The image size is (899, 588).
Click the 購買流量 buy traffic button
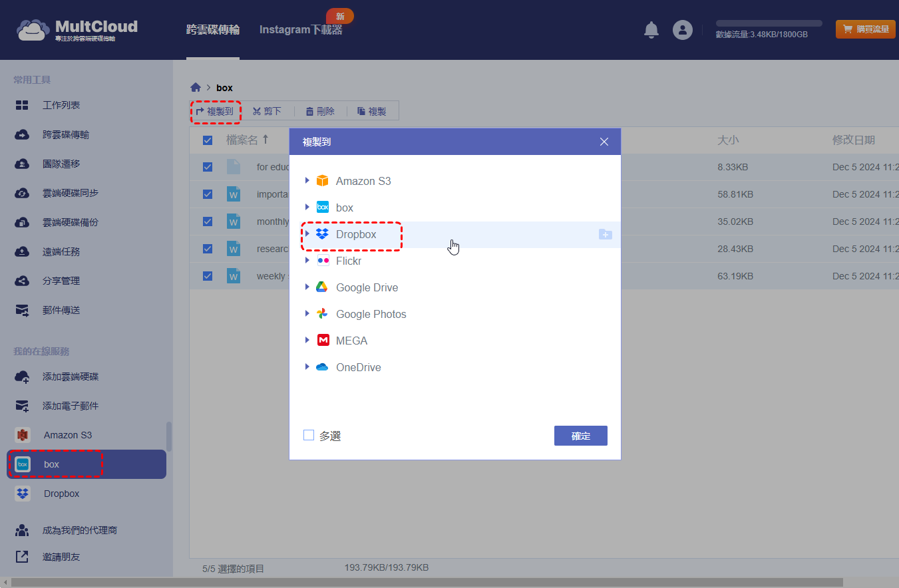[x=866, y=29]
